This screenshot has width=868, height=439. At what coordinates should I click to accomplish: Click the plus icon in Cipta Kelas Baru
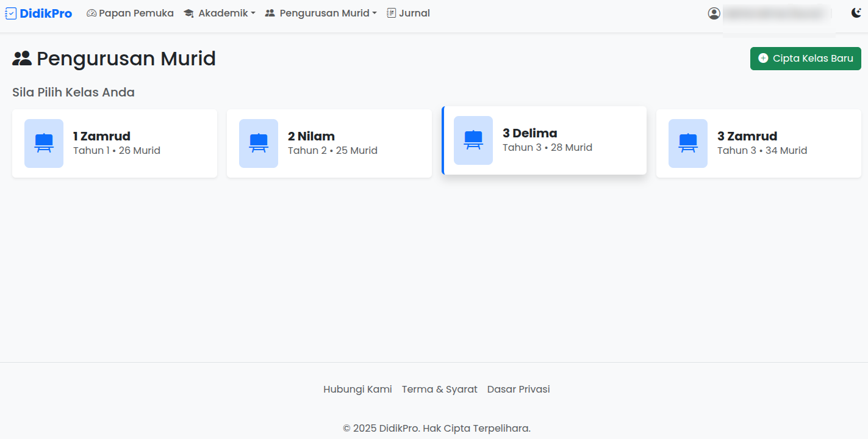point(763,58)
